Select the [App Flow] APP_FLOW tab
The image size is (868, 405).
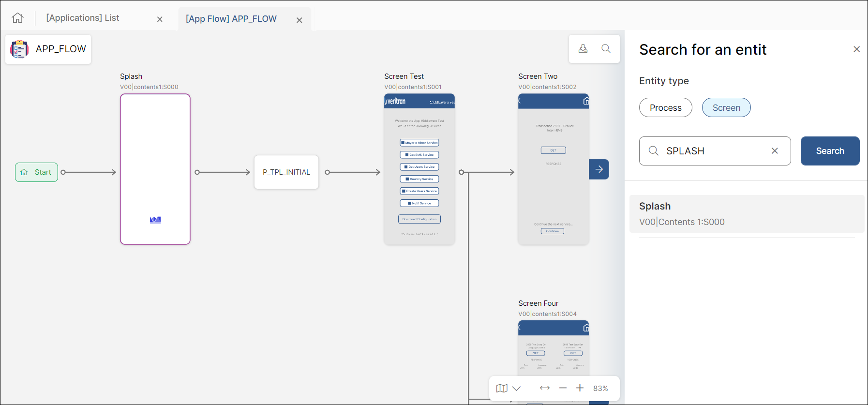point(231,19)
